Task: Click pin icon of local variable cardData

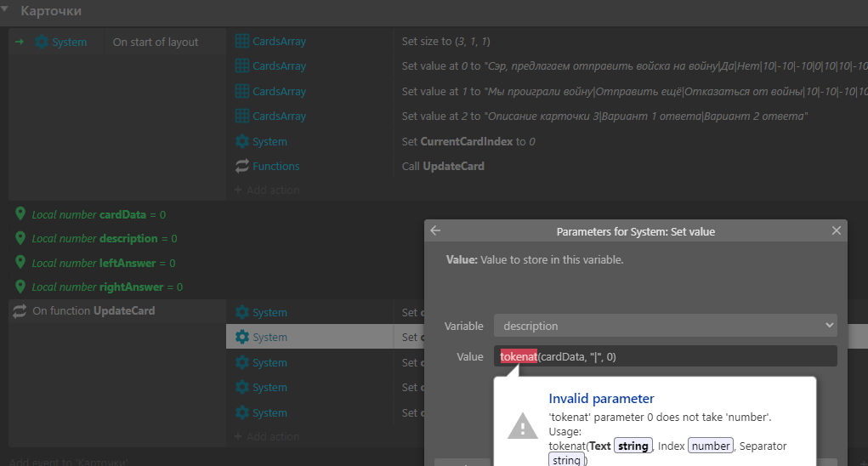Action: pos(20,213)
